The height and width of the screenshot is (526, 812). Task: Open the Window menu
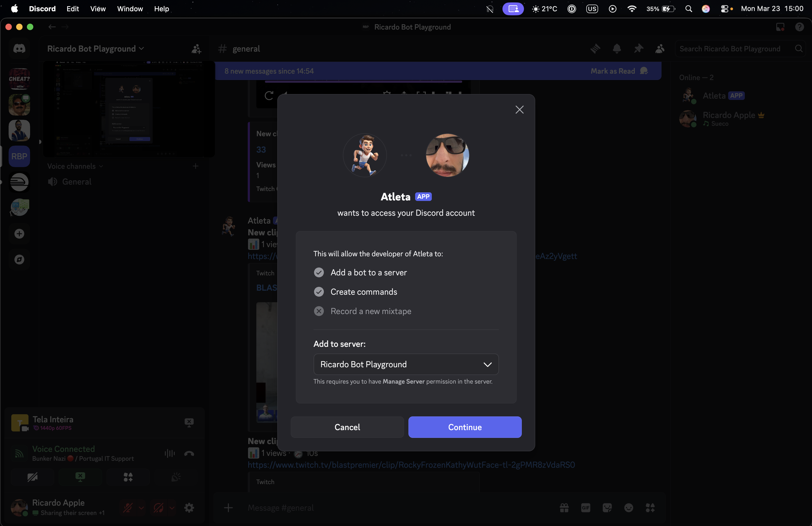coord(130,9)
